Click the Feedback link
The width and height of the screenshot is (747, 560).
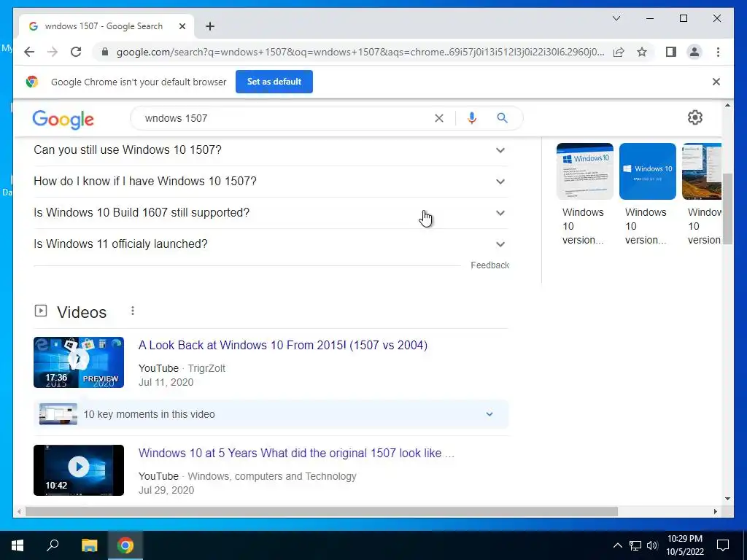[489, 265]
